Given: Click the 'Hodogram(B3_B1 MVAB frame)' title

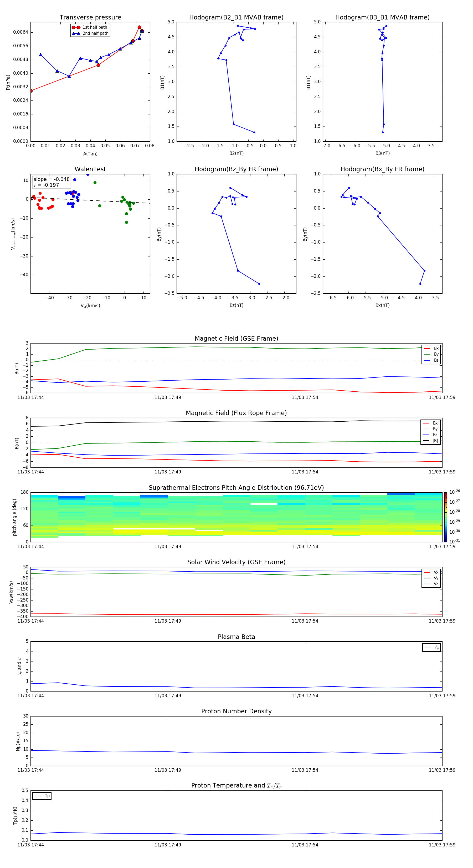Looking at the screenshot, I should point(382,18).
